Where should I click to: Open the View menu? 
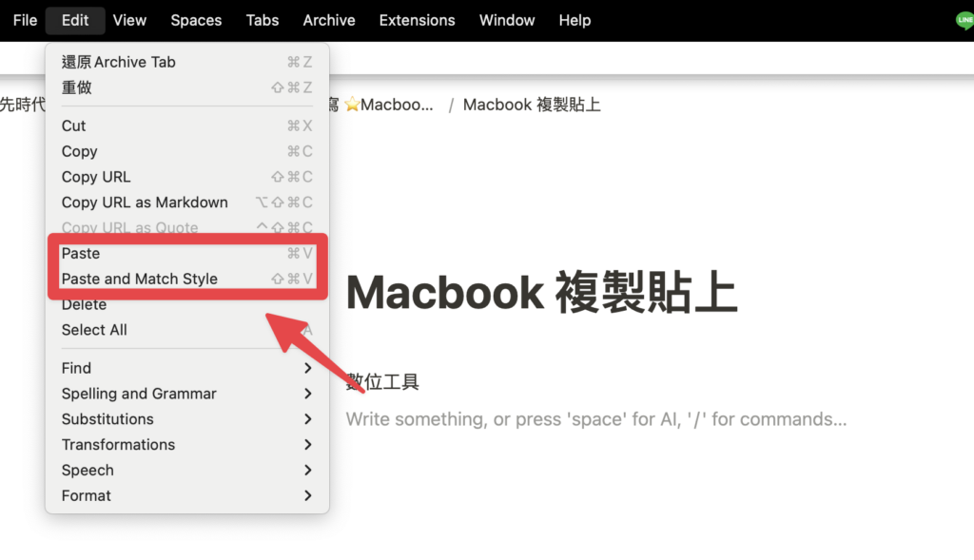point(129,21)
